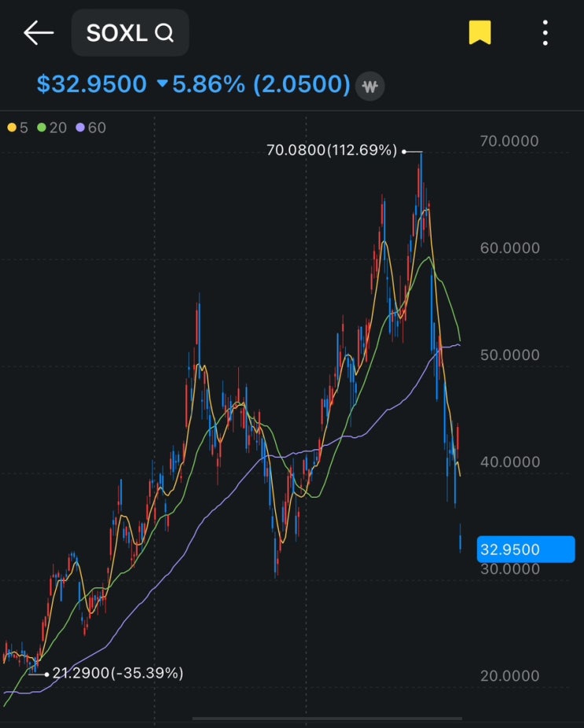Image resolution: width=584 pixels, height=728 pixels.
Task: Click the 70.0000 axis label
Action: point(509,141)
